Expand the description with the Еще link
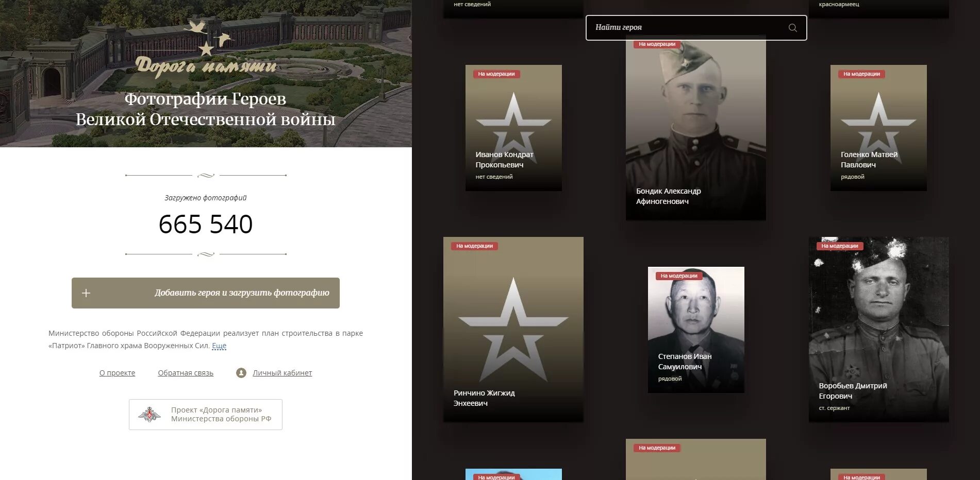The height and width of the screenshot is (480, 980). click(219, 346)
